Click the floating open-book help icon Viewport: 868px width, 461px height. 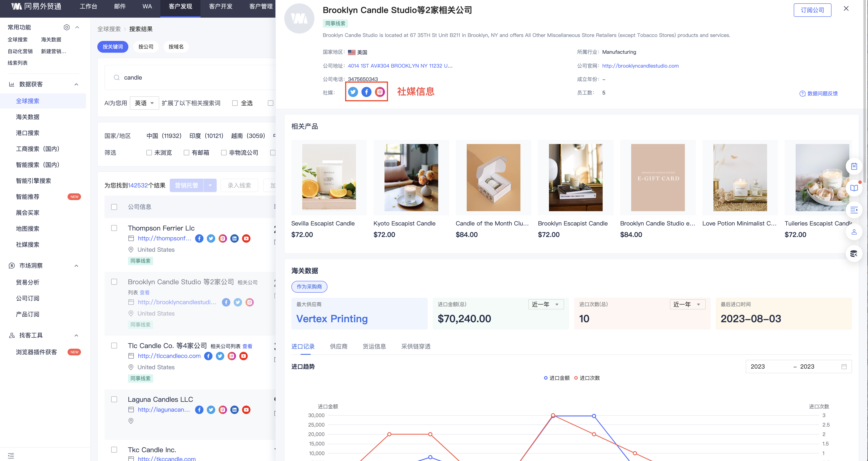pos(854,188)
